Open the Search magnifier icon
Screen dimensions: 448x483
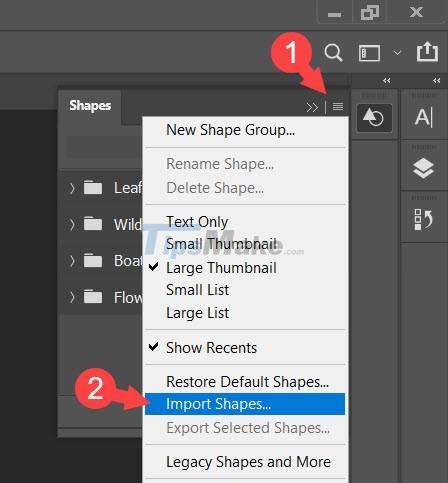pos(333,53)
